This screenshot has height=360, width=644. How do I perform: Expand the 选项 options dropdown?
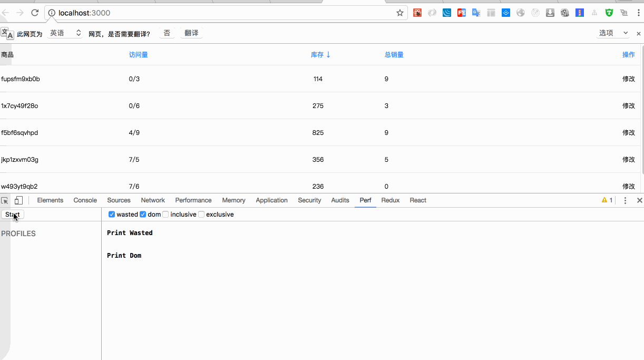click(613, 33)
